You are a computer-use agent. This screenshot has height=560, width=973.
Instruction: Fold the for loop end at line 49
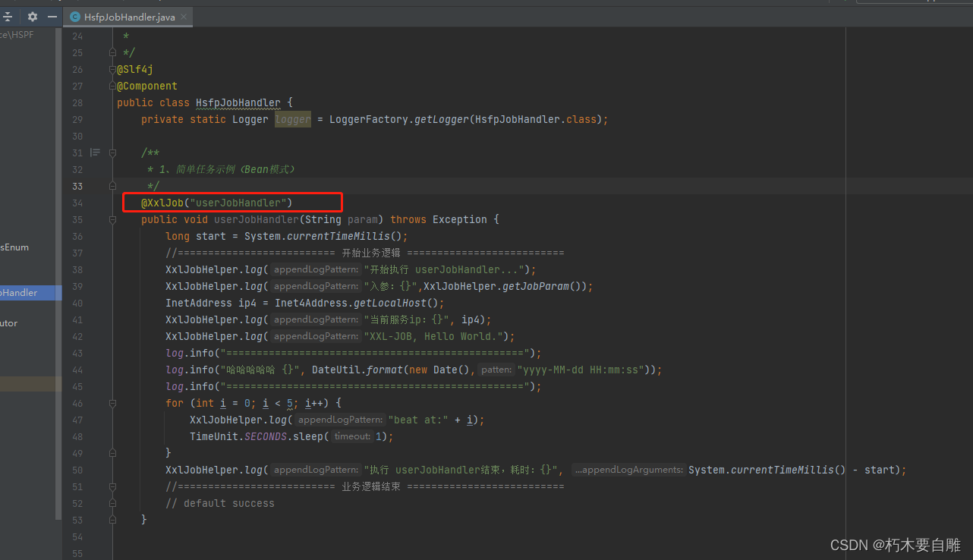112,453
